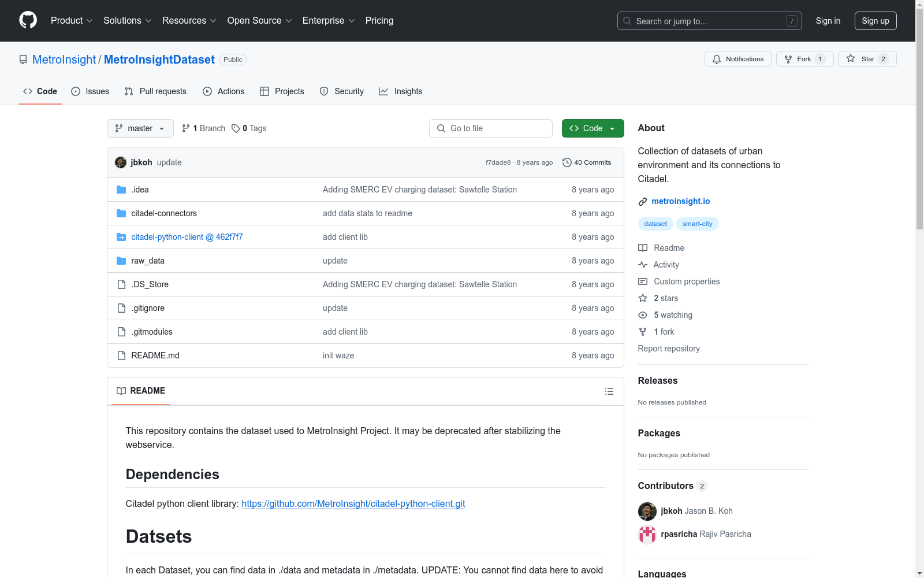Open the f7dade8 commit hash

pos(498,162)
